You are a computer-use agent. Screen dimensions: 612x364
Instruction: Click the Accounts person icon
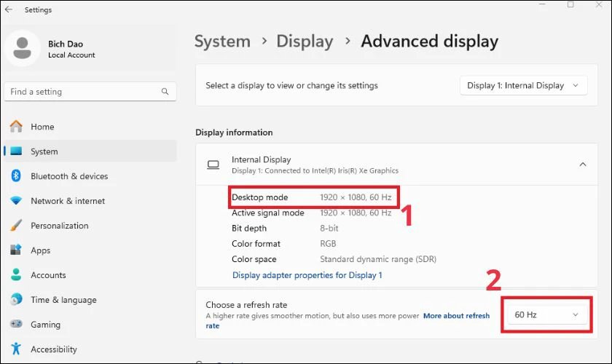(16, 275)
